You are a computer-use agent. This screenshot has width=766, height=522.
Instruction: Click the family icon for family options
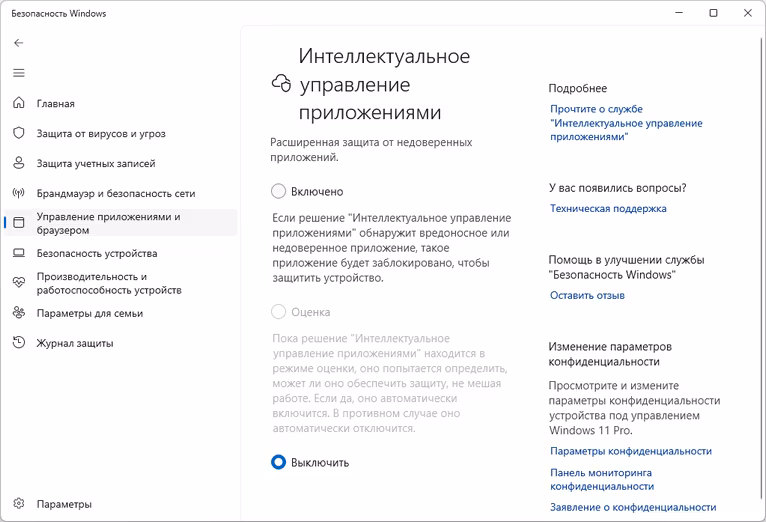point(19,313)
